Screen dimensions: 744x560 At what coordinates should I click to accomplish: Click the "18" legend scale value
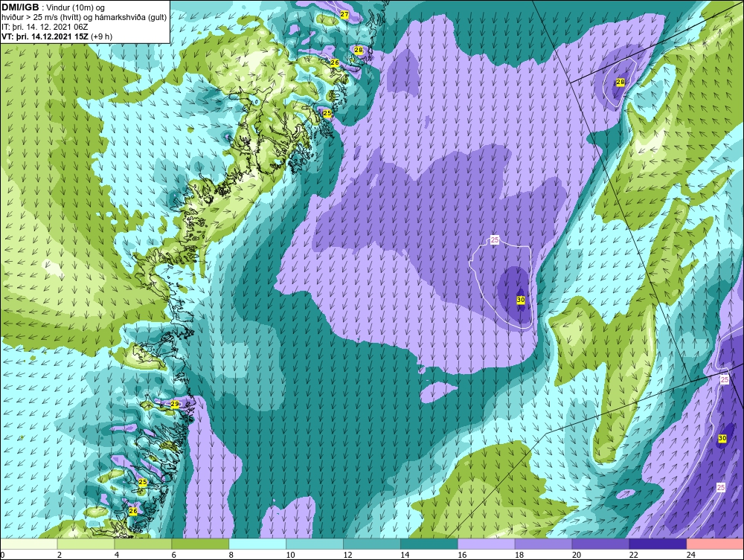tap(519, 555)
